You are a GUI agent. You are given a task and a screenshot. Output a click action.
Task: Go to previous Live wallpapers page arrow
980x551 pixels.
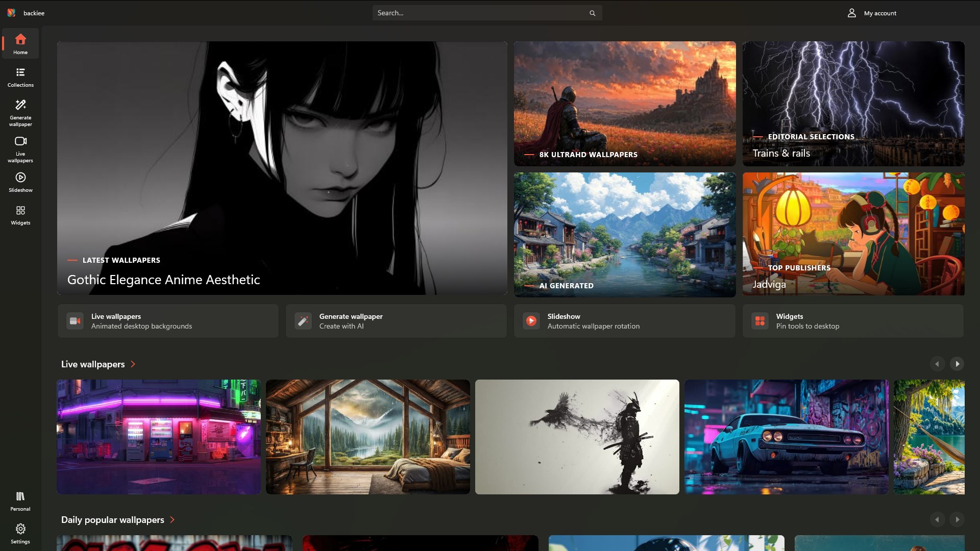pyautogui.click(x=937, y=364)
